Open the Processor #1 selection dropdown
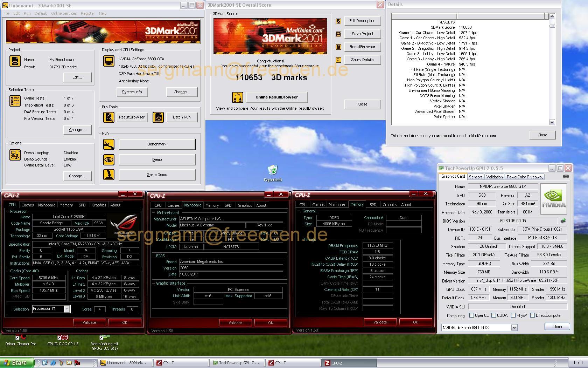The width and height of the screenshot is (588, 368). [67, 309]
